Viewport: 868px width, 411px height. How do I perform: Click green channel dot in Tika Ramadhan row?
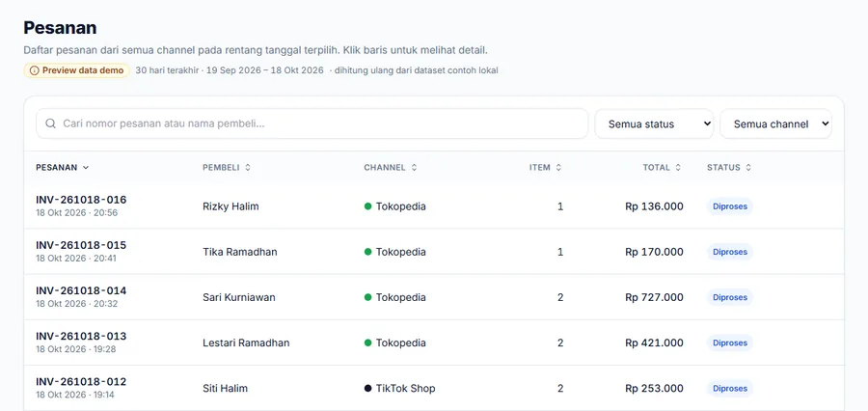click(367, 252)
